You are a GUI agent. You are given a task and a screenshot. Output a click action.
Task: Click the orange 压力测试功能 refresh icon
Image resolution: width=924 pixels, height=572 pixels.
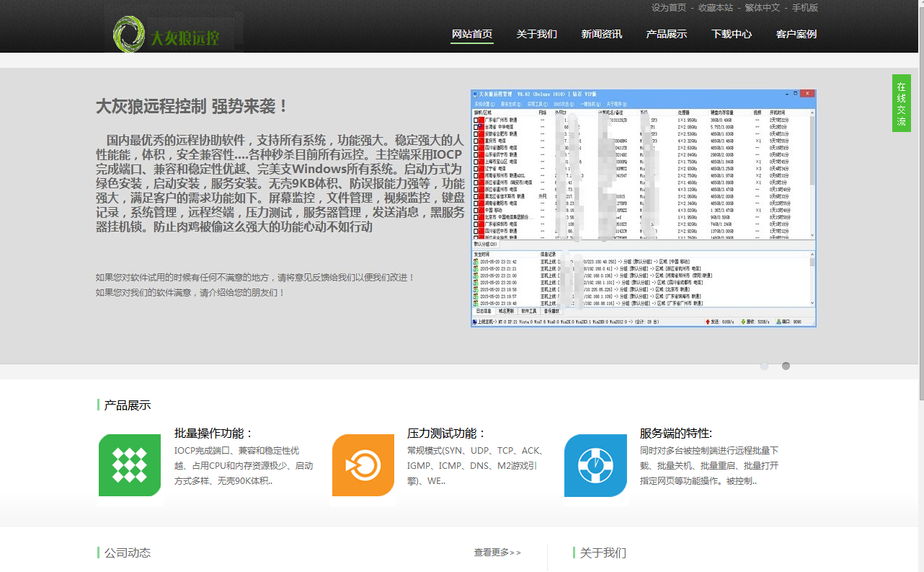[363, 466]
